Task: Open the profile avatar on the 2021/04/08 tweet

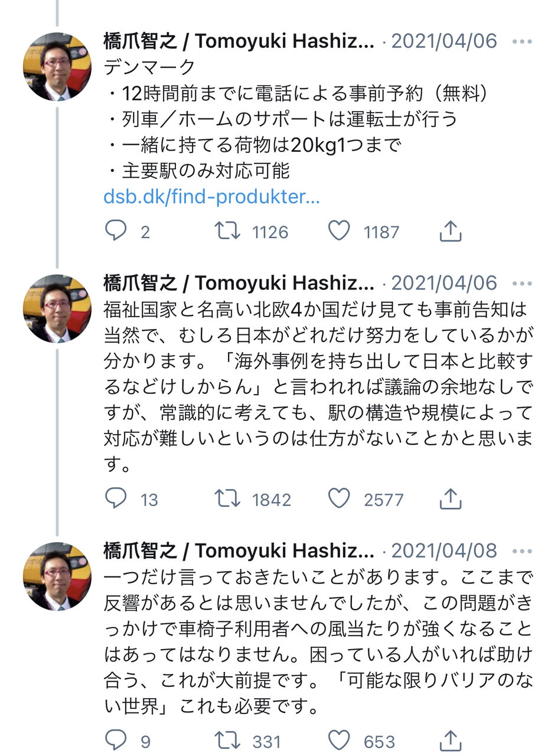Action: tap(57, 576)
